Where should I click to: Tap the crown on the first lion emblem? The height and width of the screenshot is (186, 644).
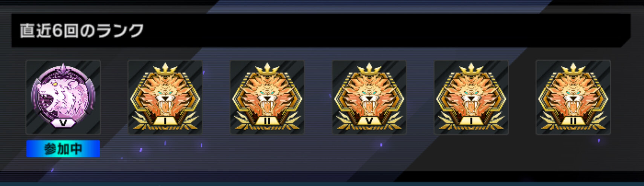pyautogui.click(x=165, y=69)
